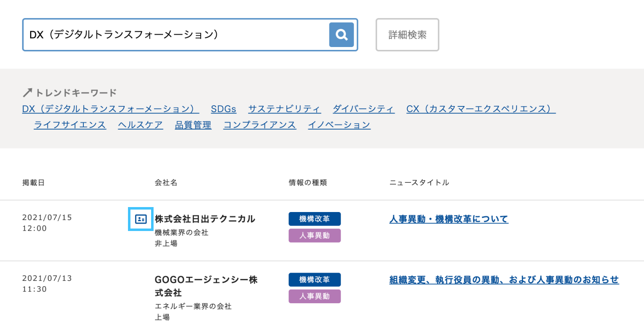Click the 非上場 listing status text
This screenshot has height=330, width=644.
pyautogui.click(x=166, y=243)
